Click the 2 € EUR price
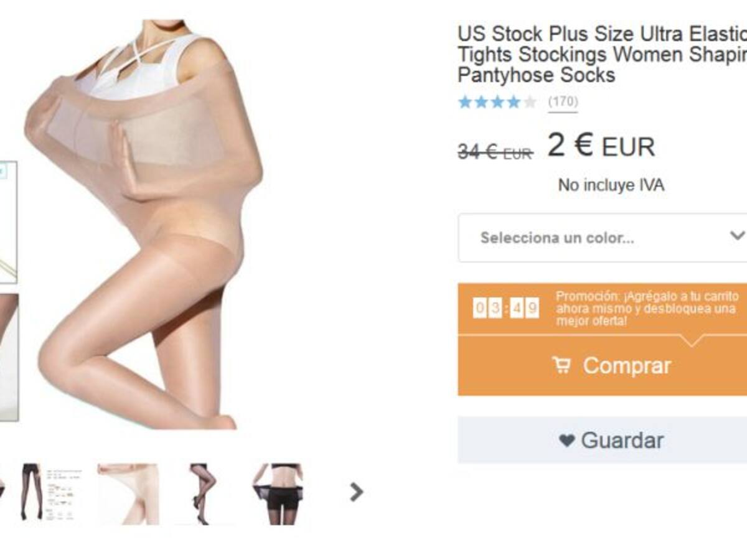Image resolution: width=747 pixels, height=560 pixels. pos(601,146)
